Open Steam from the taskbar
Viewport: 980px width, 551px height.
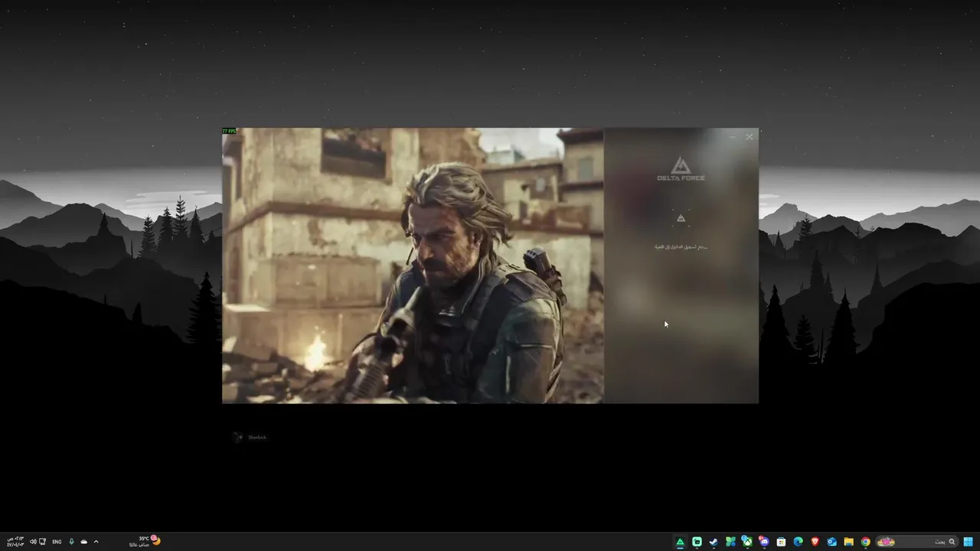(714, 542)
